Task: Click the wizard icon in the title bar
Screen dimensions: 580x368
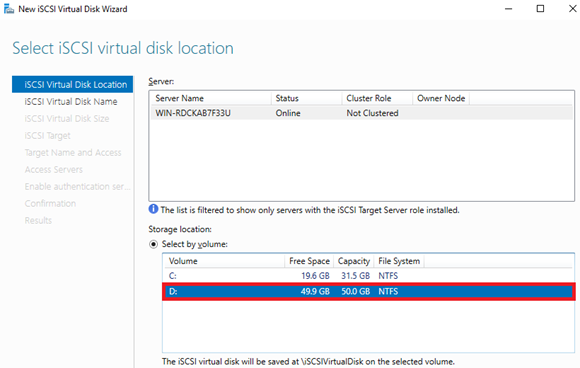Action: tap(9, 9)
